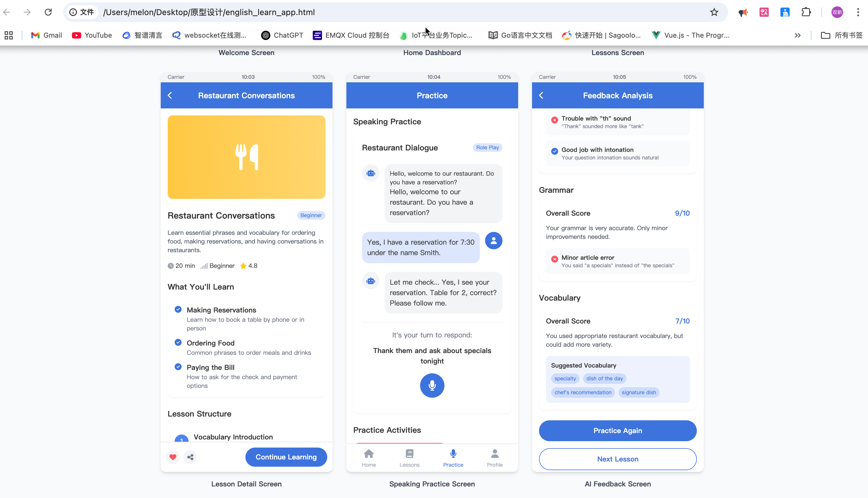Bookmark page with the star icon
Image resolution: width=868 pixels, height=498 pixels.
coord(714,12)
